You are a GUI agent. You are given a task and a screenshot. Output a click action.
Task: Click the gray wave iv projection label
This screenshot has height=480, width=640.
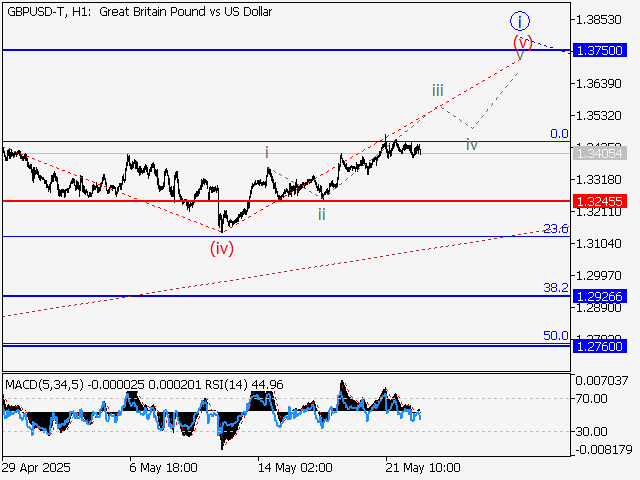[471, 145]
